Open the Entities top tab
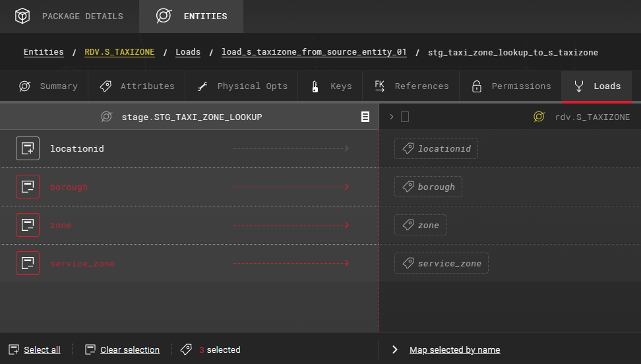 click(191, 16)
